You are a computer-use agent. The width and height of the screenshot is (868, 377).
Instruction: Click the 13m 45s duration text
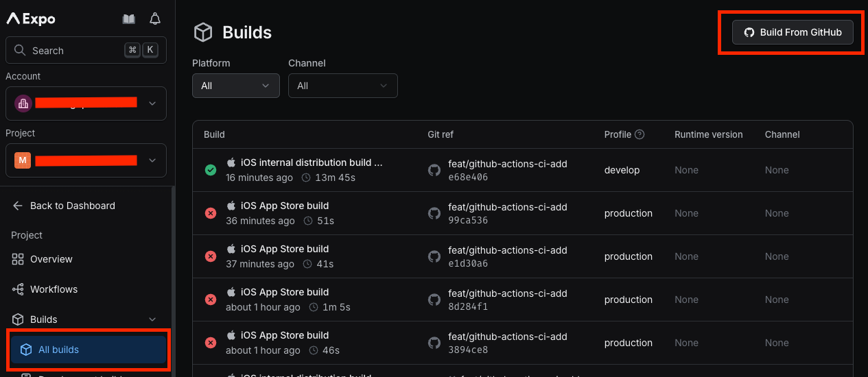coord(335,178)
